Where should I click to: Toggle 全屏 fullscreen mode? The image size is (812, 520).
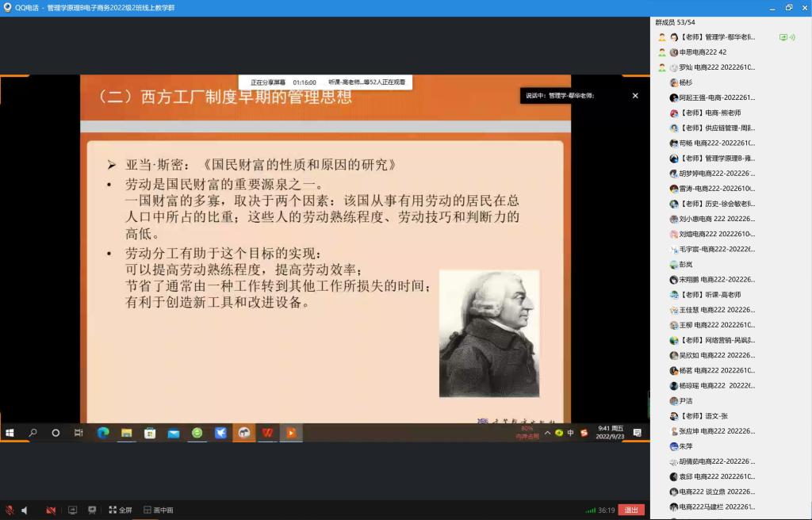120,510
